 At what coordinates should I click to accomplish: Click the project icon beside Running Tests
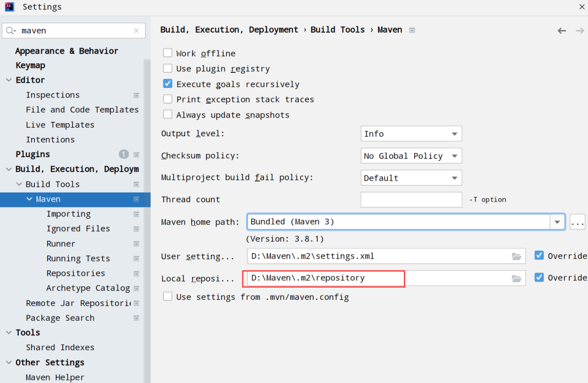point(136,259)
